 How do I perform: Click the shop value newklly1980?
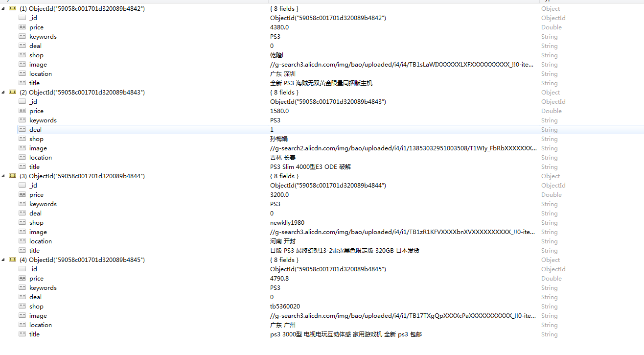pyautogui.click(x=287, y=223)
